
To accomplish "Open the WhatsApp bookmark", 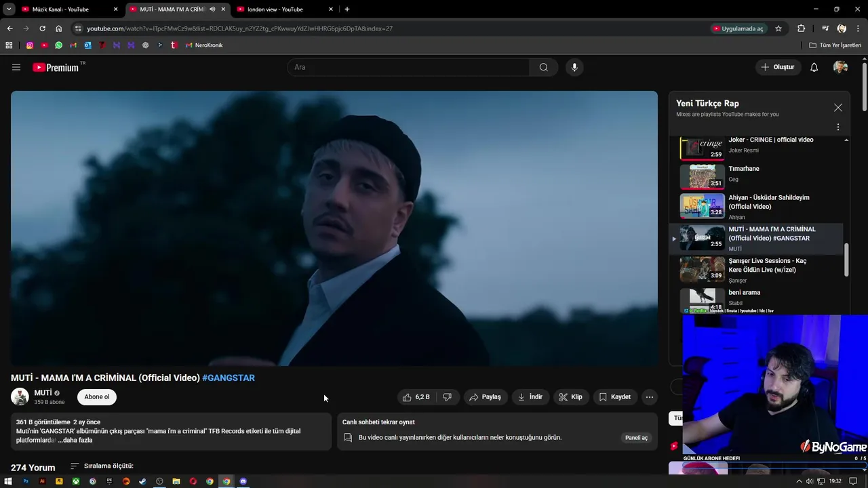I will coord(59,45).
